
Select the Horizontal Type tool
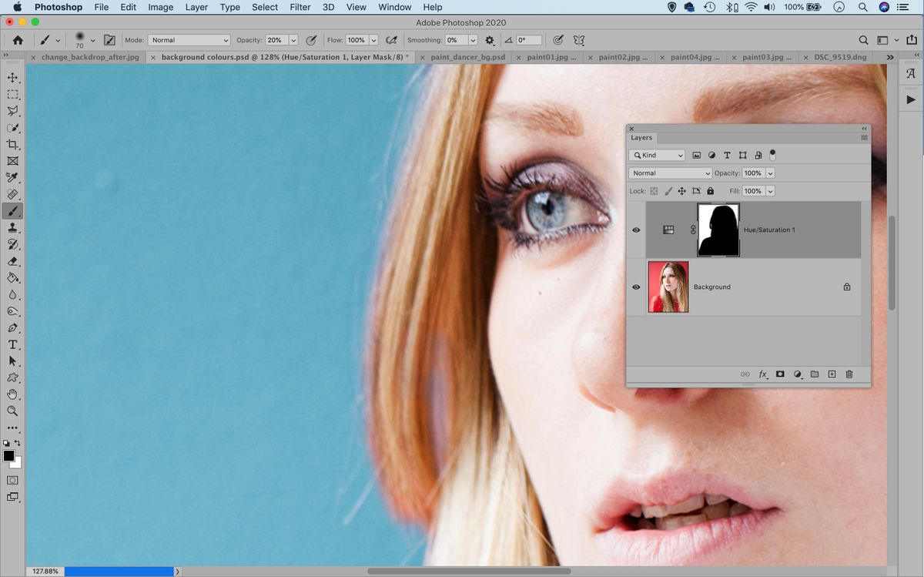(x=12, y=344)
